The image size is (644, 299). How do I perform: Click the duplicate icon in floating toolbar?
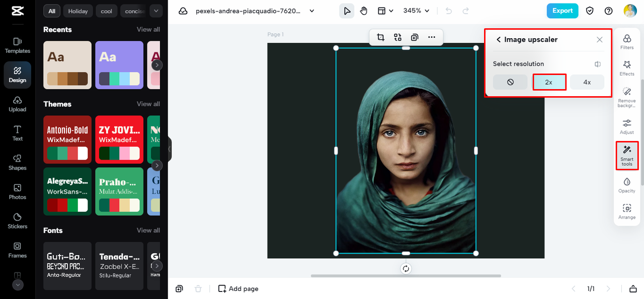click(415, 37)
